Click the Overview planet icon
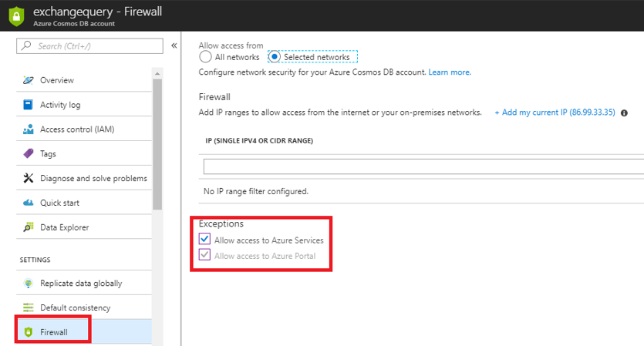This screenshot has width=644, height=346. coord(28,80)
